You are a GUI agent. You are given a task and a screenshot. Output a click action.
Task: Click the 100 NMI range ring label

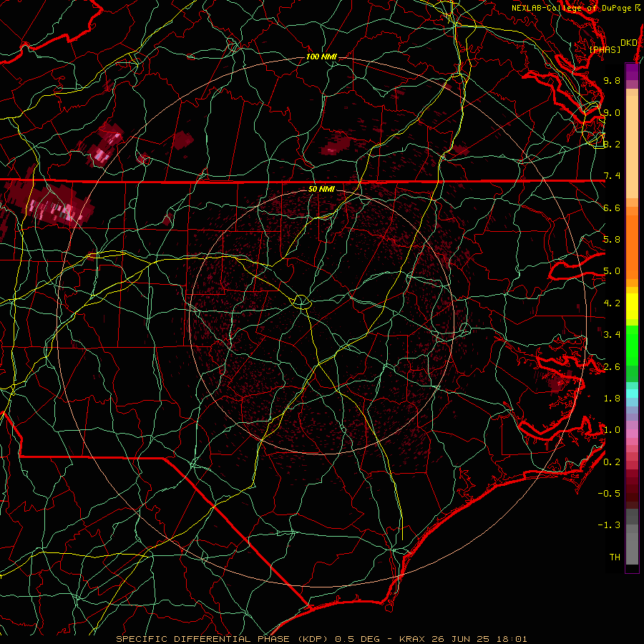[321, 57]
